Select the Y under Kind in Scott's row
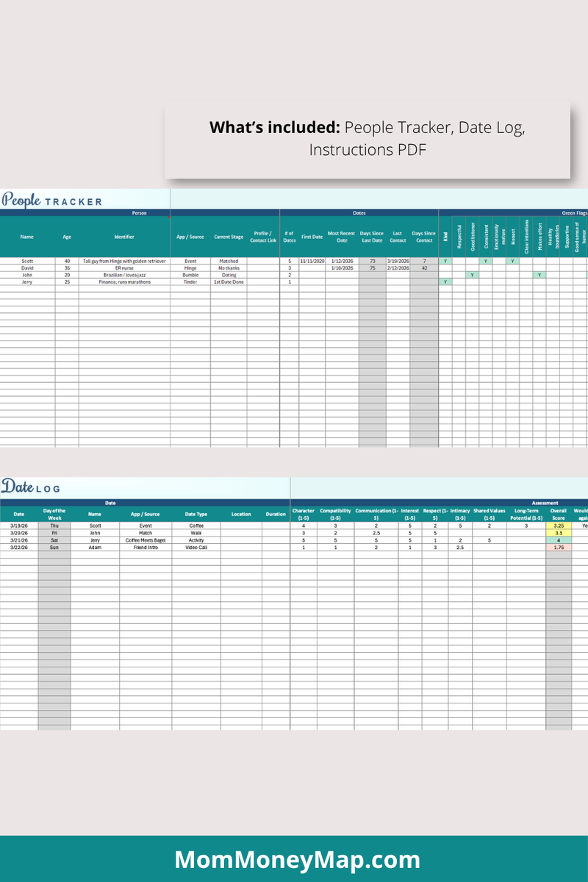The image size is (588, 882). (x=445, y=261)
